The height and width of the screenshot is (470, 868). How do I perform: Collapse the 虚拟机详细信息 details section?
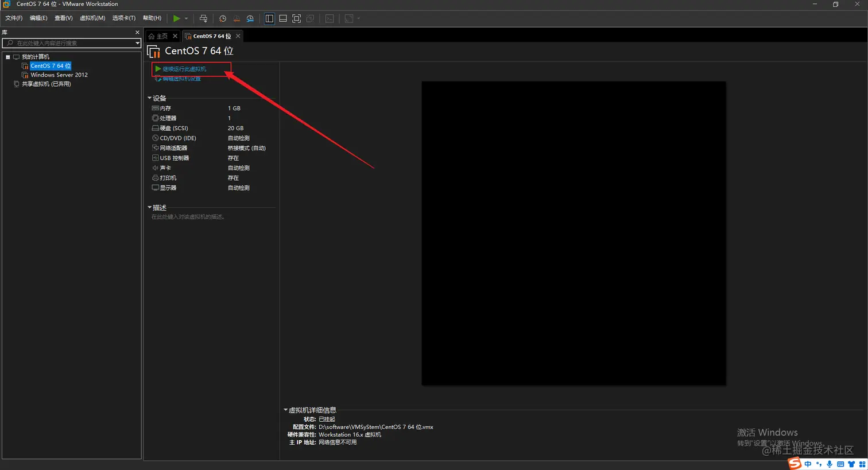(286, 410)
